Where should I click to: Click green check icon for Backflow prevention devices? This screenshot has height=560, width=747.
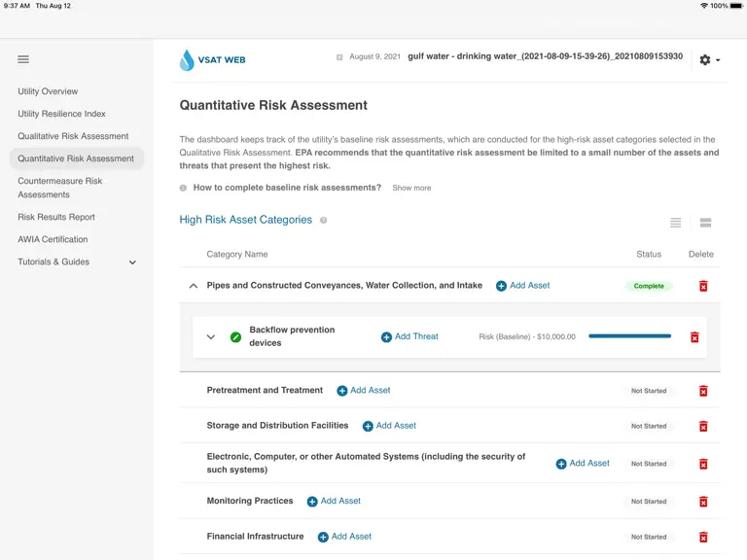point(235,337)
